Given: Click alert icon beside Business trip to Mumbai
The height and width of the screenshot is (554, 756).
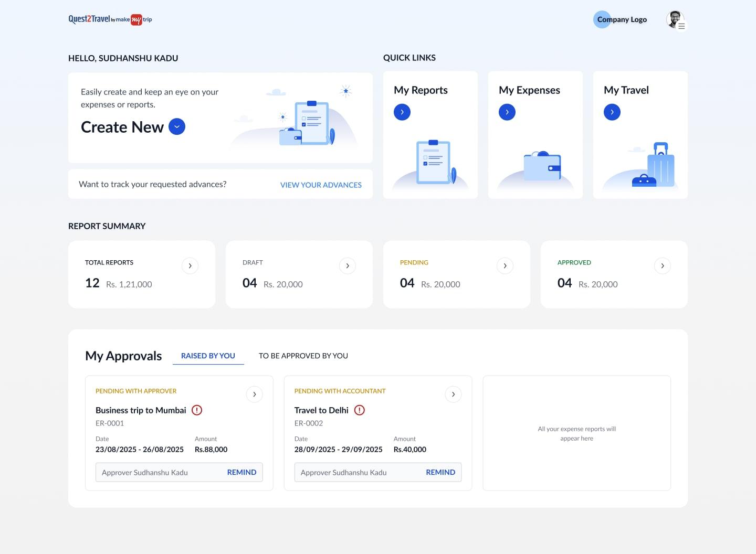Looking at the screenshot, I should click(x=197, y=410).
